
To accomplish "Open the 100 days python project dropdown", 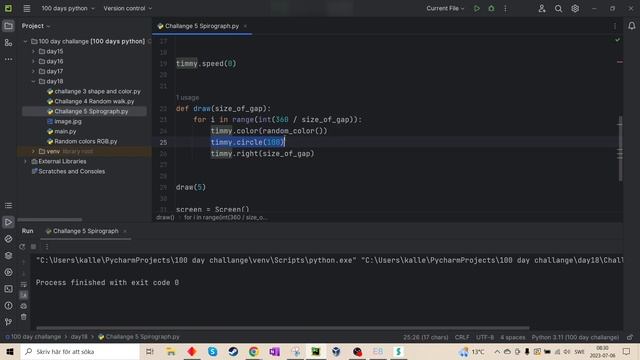I will 68,8.
